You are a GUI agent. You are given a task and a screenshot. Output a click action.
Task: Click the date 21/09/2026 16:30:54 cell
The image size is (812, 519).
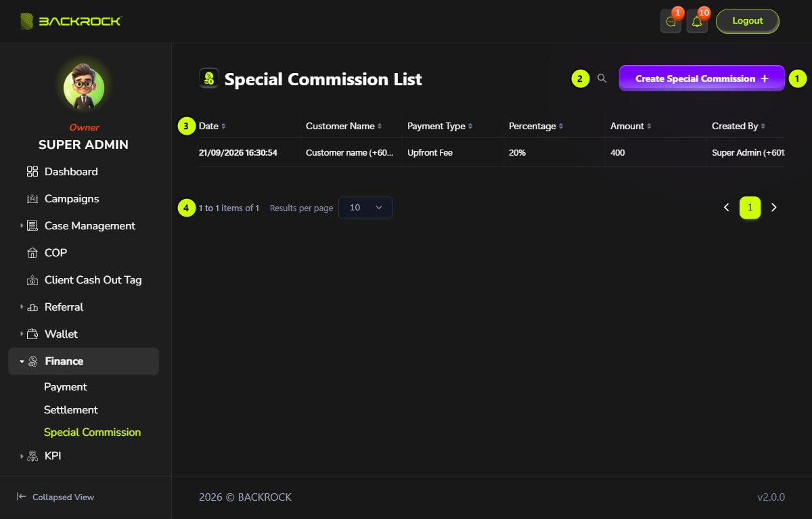pos(238,153)
